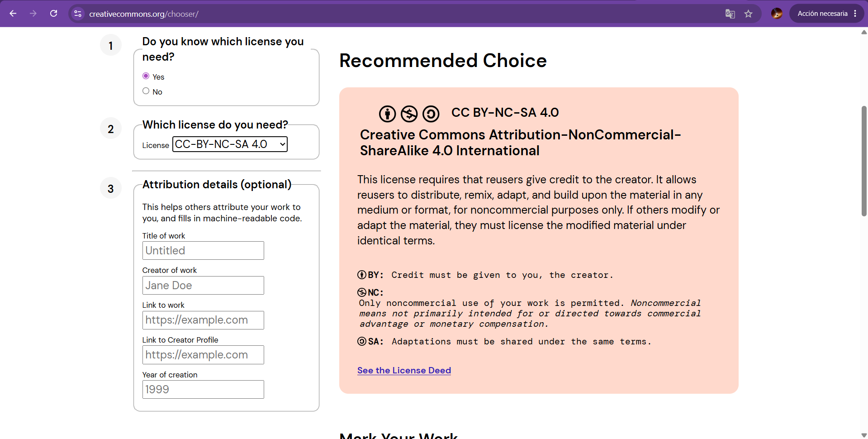Click the browser forward arrow

33,14
